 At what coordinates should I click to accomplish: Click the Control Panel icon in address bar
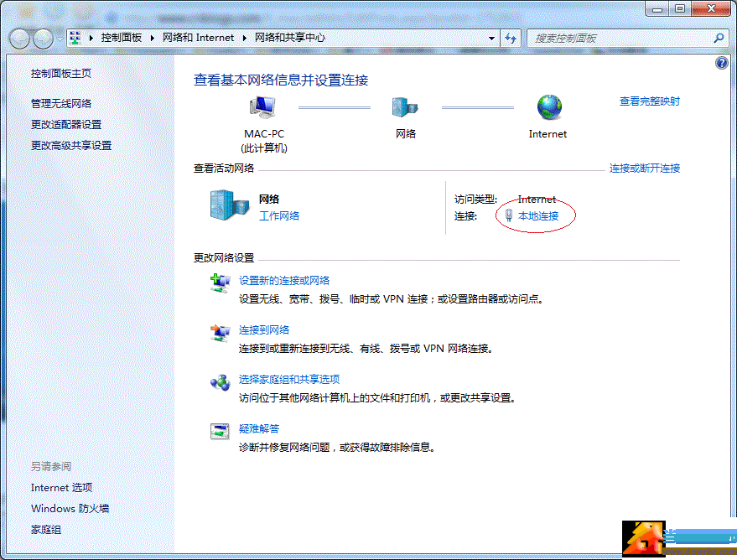75,38
